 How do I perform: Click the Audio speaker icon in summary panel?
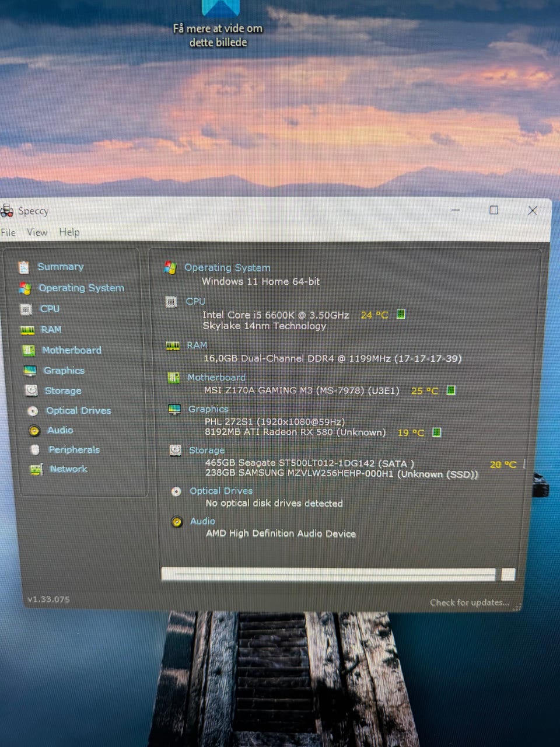tap(177, 522)
